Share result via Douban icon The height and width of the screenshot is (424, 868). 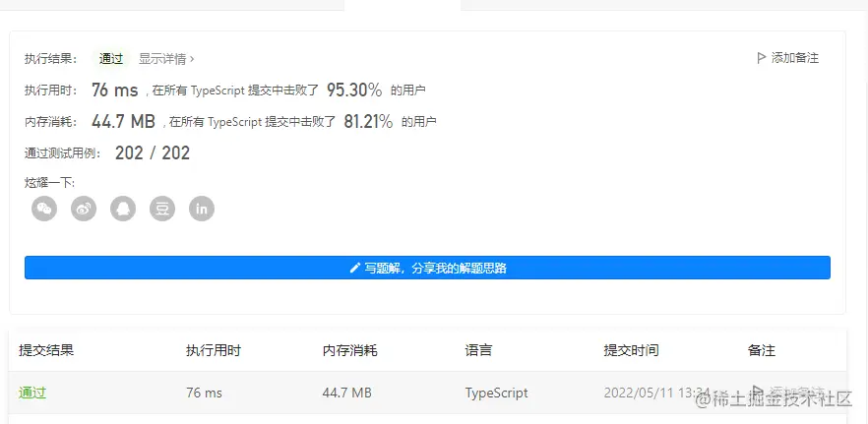[162, 209]
